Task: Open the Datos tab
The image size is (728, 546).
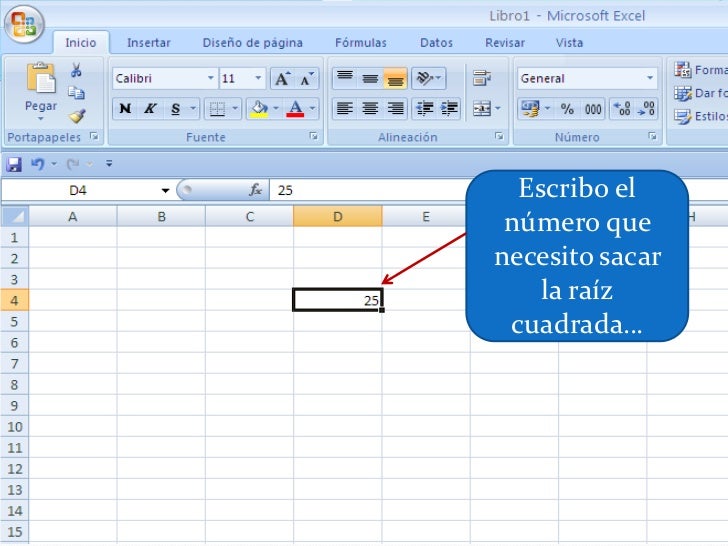Action: pos(436,43)
